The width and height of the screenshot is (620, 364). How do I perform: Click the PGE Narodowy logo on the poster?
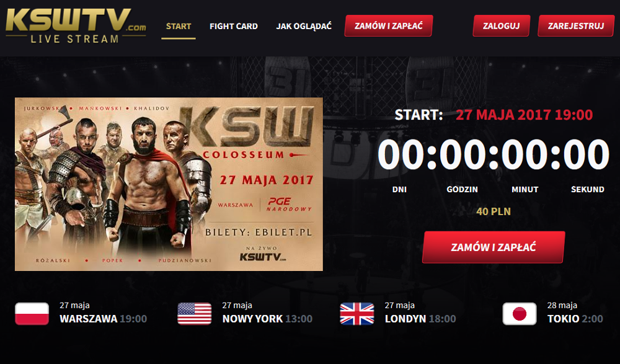pyautogui.click(x=289, y=204)
